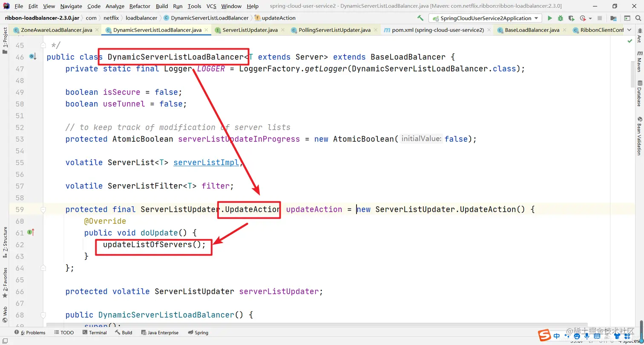Click the Sogou input method S icon
The image size is (644, 345).
[544, 336]
